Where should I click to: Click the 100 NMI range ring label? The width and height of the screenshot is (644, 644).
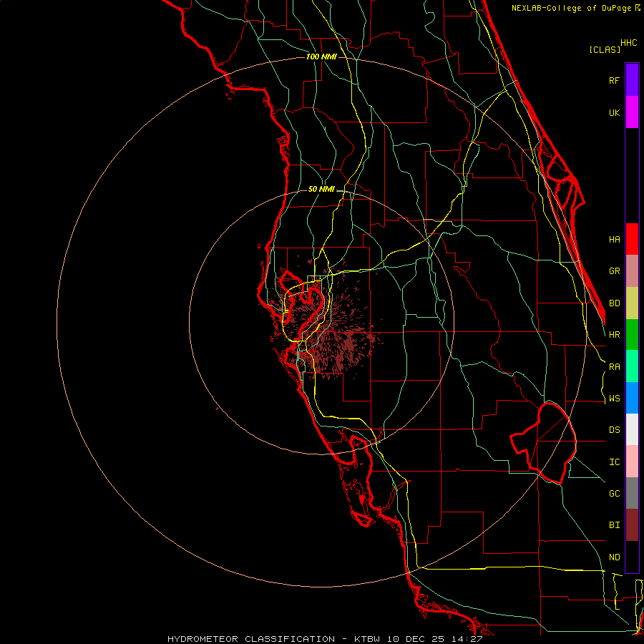[321, 57]
